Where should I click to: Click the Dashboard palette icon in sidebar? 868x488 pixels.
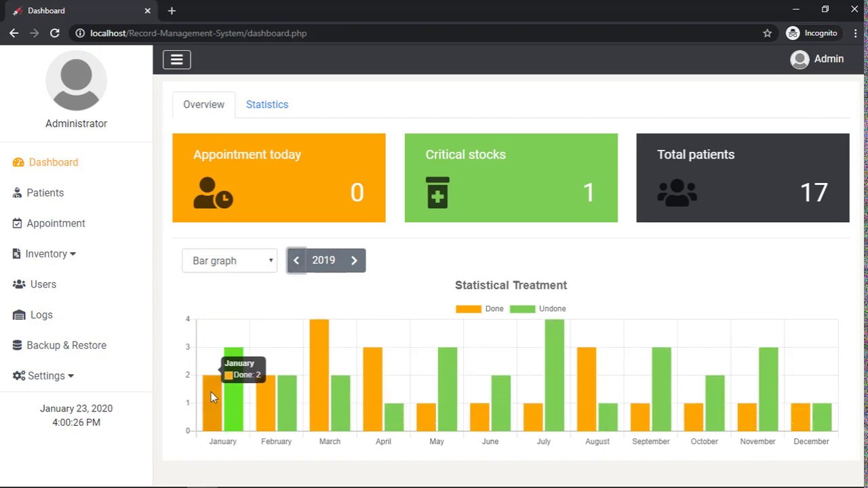(18, 163)
